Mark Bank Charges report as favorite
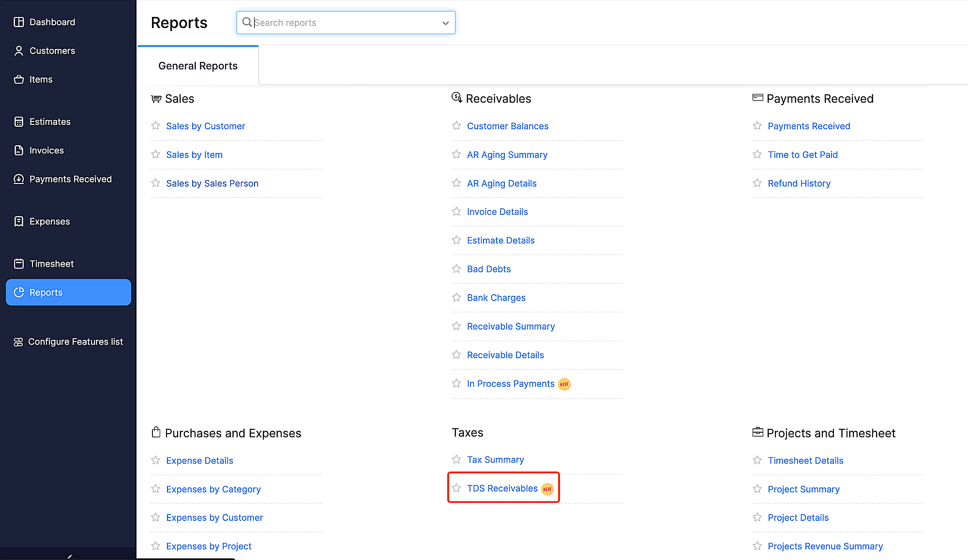Screen dimensions: 968x560 point(456,297)
